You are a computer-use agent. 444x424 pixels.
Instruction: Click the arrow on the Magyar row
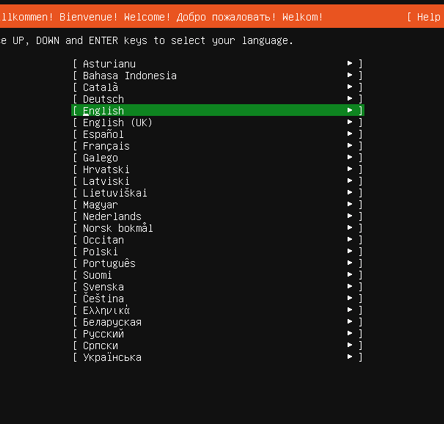pyautogui.click(x=350, y=204)
